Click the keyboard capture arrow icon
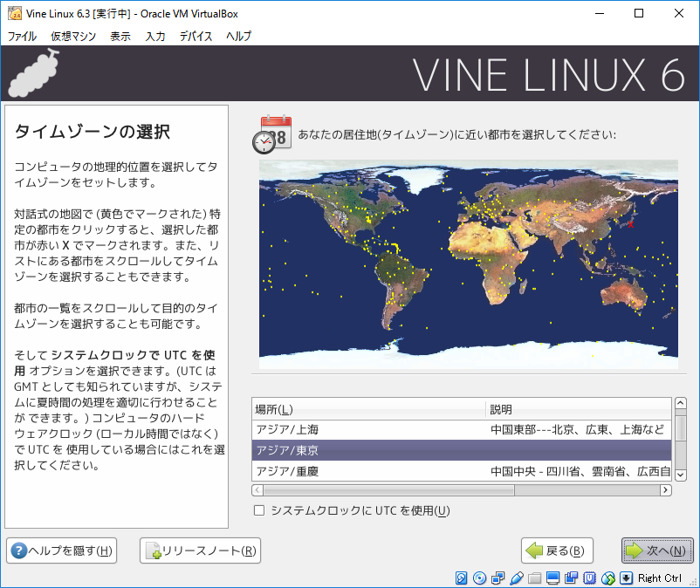The height and width of the screenshot is (588, 700). (626, 578)
